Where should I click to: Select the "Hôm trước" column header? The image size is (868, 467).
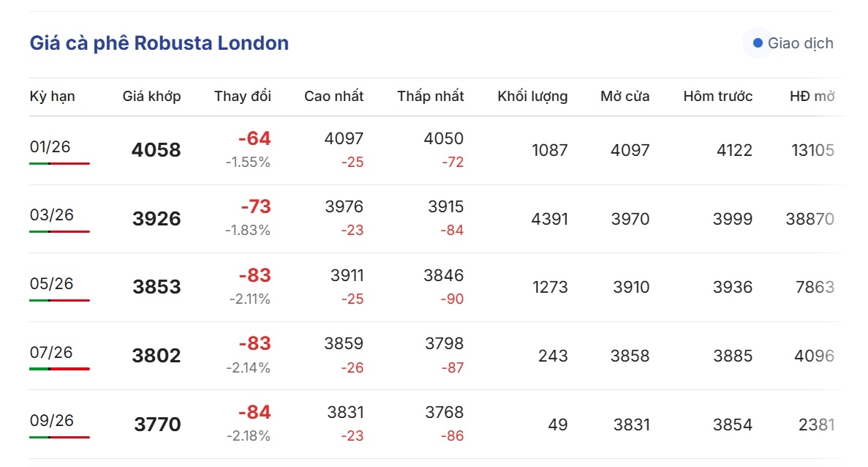[x=717, y=96]
